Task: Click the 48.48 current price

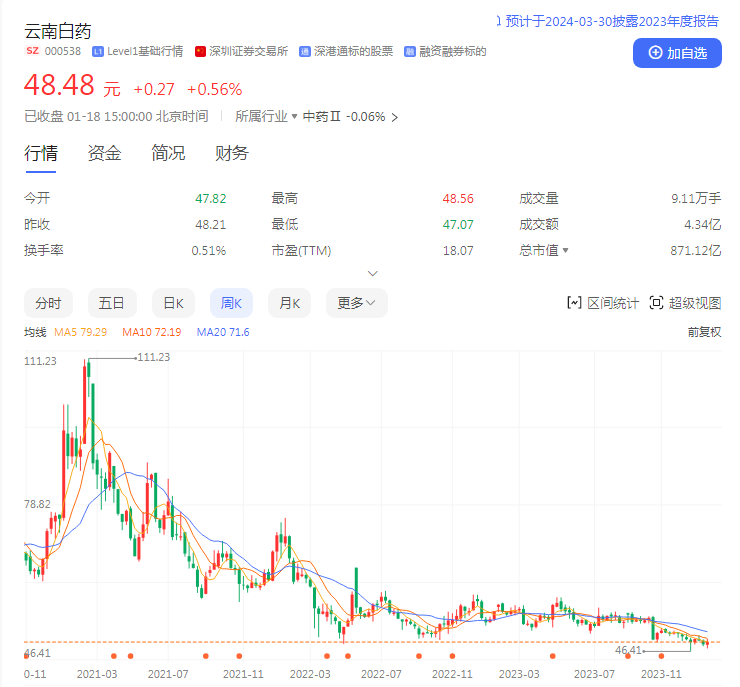Action: 59,85
